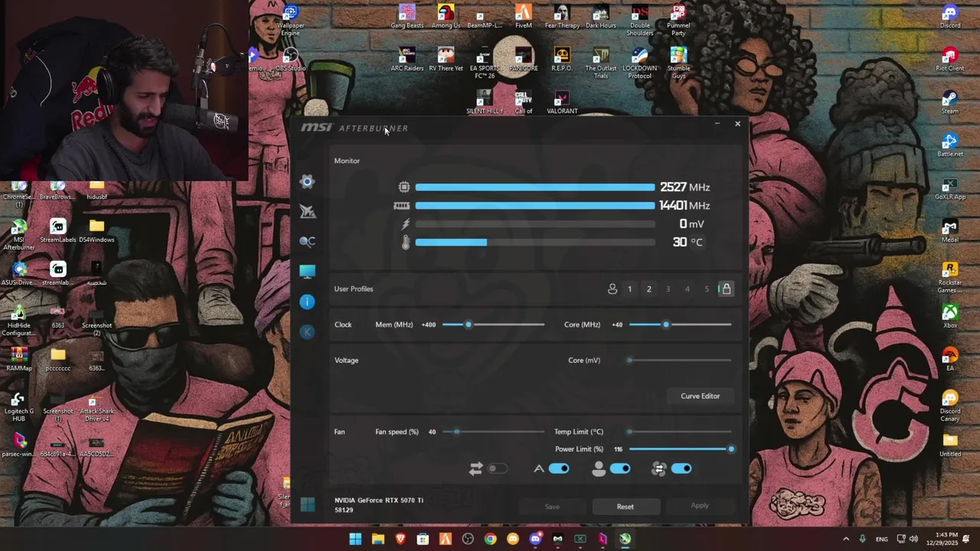Viewport: 980px width, 551px height.
Task: Click the NVIDIA GeForce RTX 5070 Ti label
Action: 379,500
